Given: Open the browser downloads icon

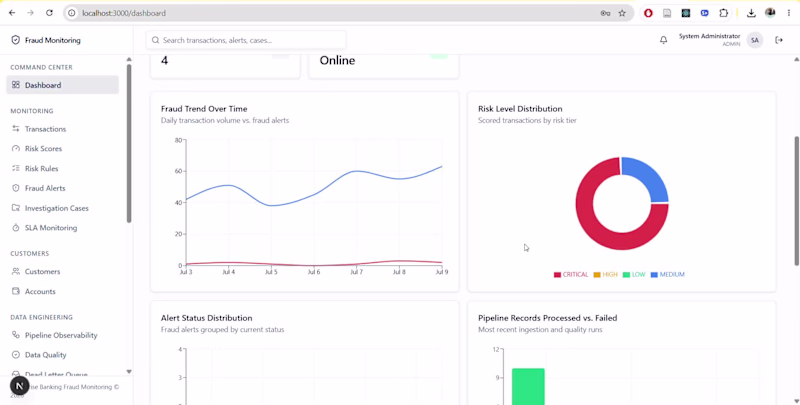Looking at the screenshot, I should click(x=751, y=13).
